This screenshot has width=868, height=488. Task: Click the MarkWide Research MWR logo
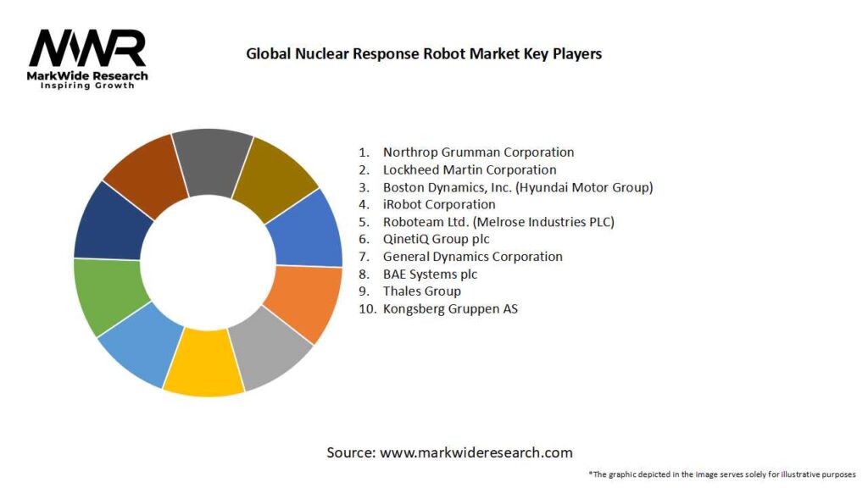[x=87, y=58]
